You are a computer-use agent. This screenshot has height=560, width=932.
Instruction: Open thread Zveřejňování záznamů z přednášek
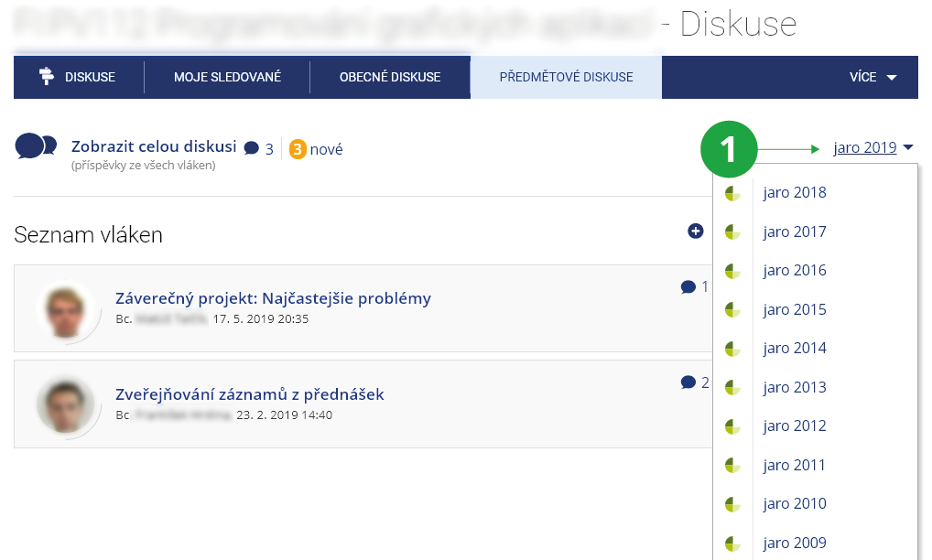click(x=249, y=394)
